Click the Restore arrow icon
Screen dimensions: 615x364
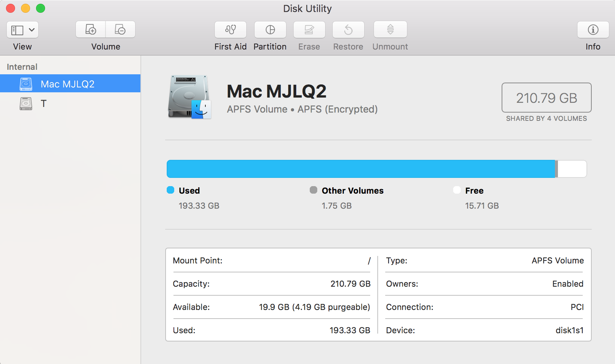(348, 30)
